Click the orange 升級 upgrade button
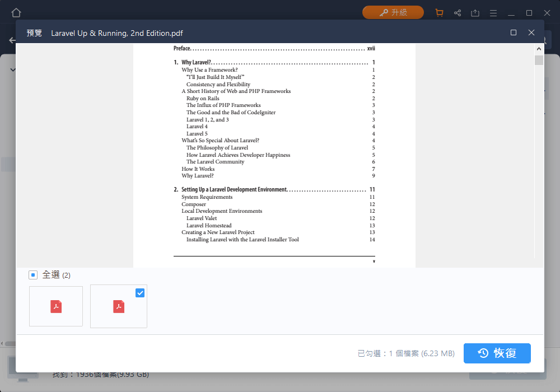Screen dimensions: 560x392 [x=393, y=12]
